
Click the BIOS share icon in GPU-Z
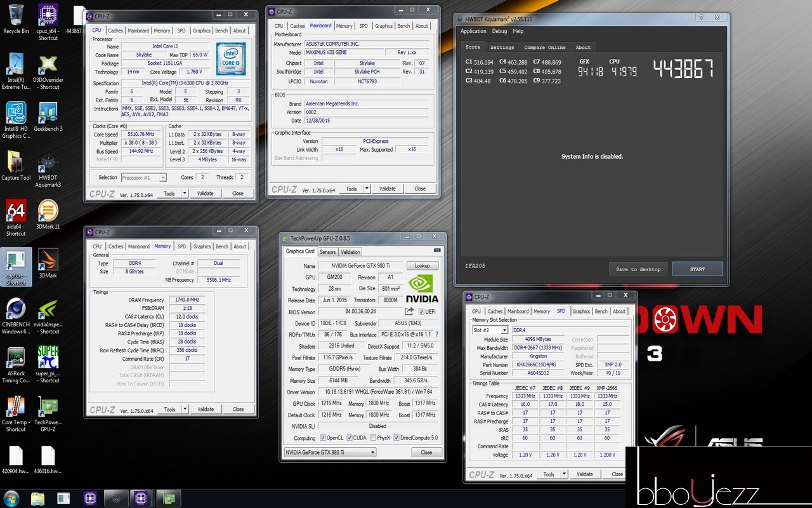[x=409, y=311]
